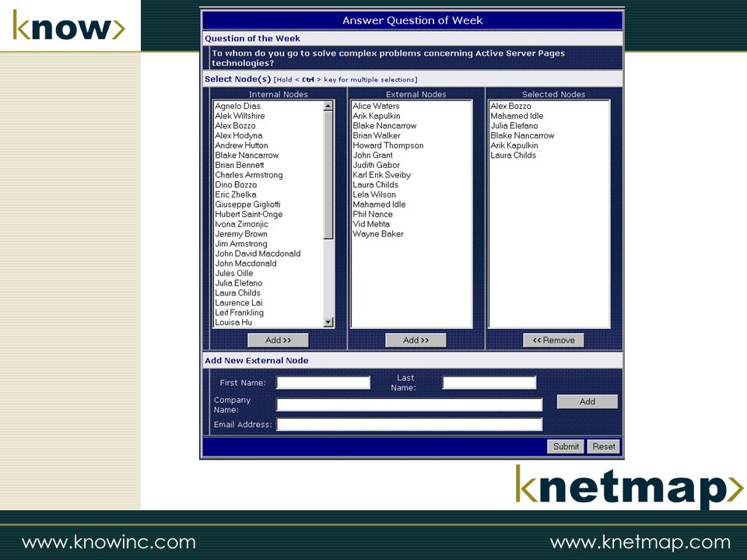Select Louisa Hu in Internal Nodes

233,322
